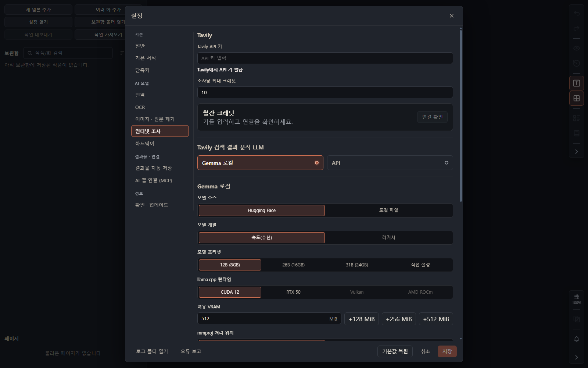Expand the upper right toolbar chevron
The height and width of the screenshot is (368, 588).
(x=577, y=152)
